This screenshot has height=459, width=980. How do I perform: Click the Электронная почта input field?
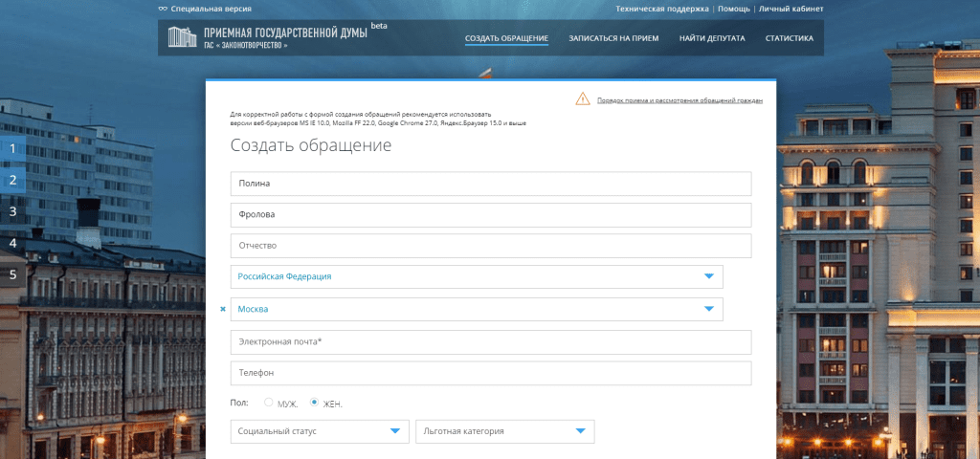click(x=490, y=341)
